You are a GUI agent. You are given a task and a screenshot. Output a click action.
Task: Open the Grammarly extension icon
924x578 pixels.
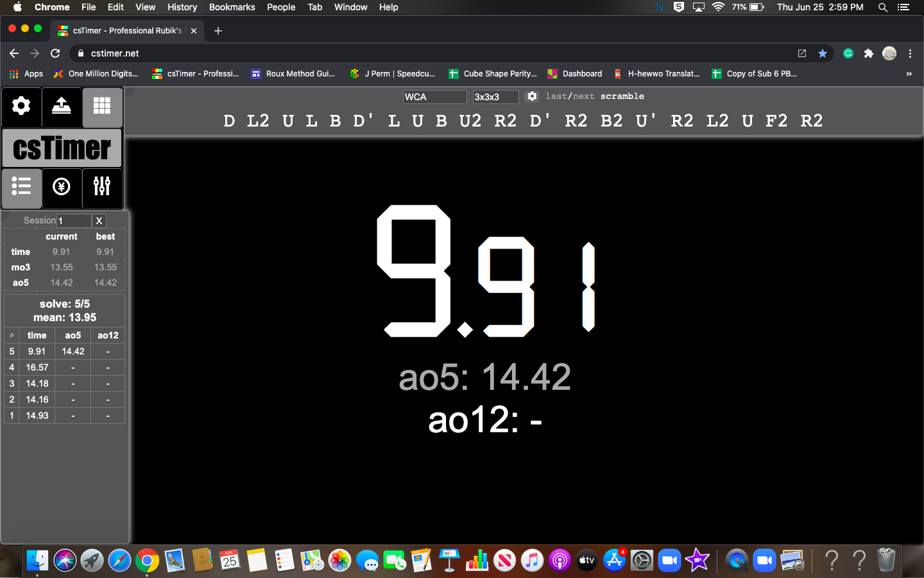pos(848,53)
